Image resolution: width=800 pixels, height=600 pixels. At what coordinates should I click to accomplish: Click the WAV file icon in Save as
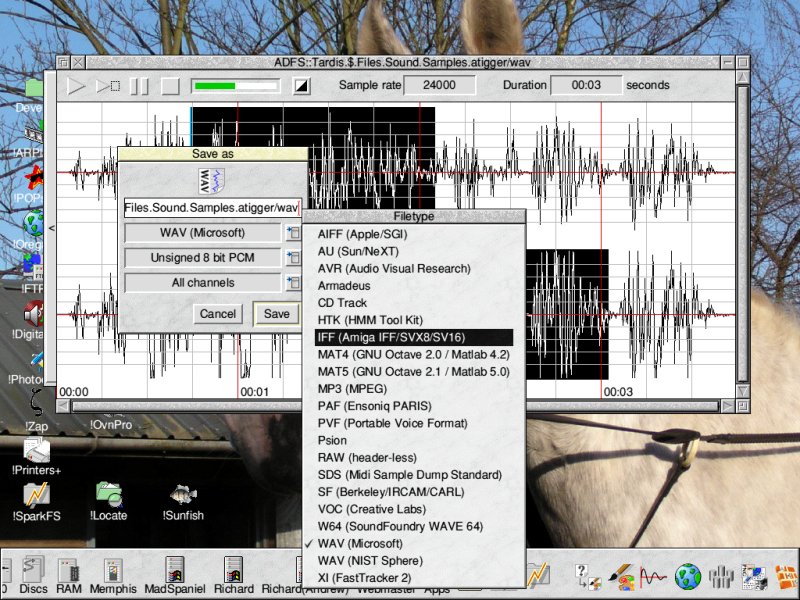[x=211, y=181]
